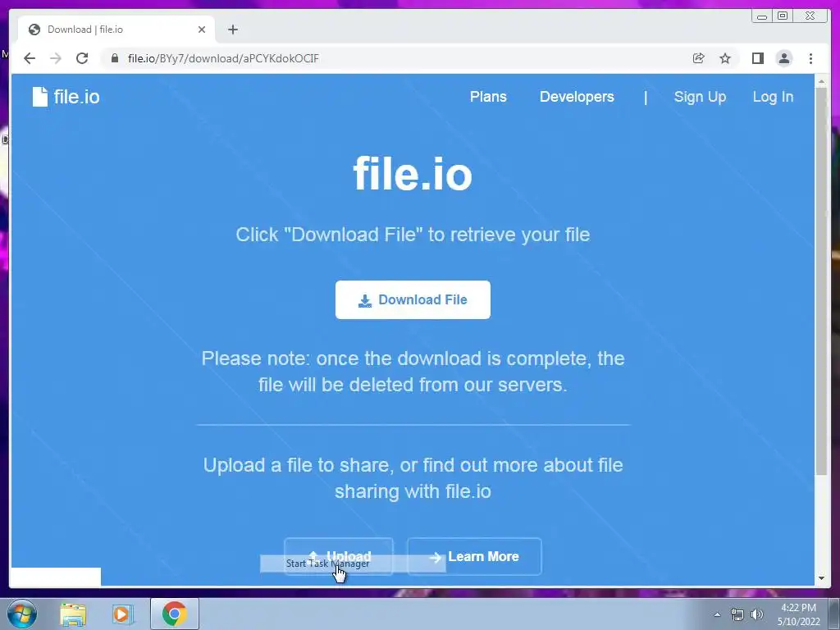Click the file.io logo in the header
Image resolution: width=840 pixels, height=630 pixels.
66,97
